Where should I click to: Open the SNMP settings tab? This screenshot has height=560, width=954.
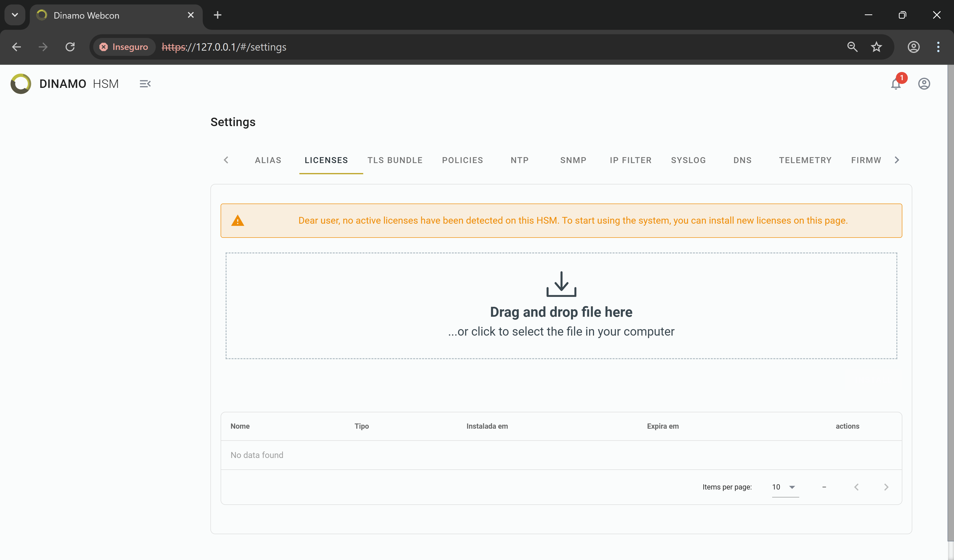573,160
